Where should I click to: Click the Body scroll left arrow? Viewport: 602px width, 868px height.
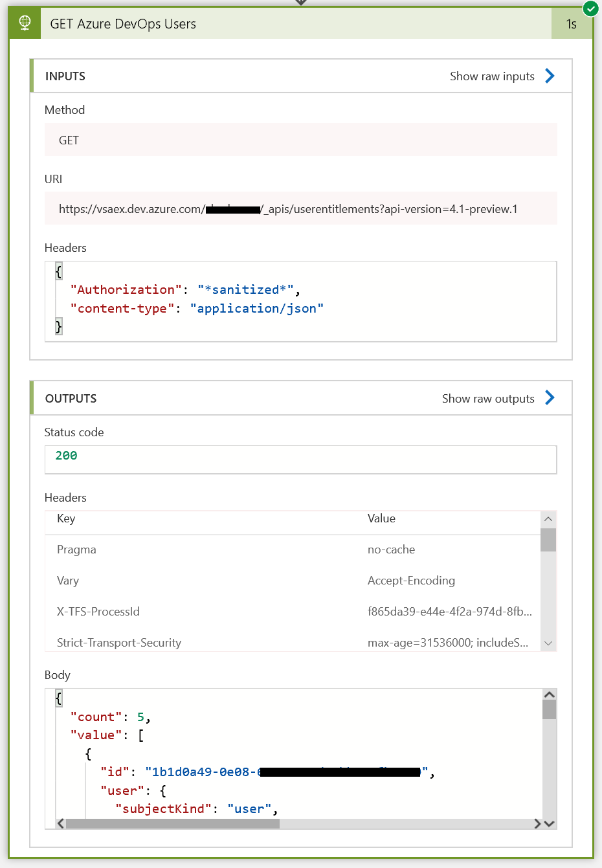point(60,823)
